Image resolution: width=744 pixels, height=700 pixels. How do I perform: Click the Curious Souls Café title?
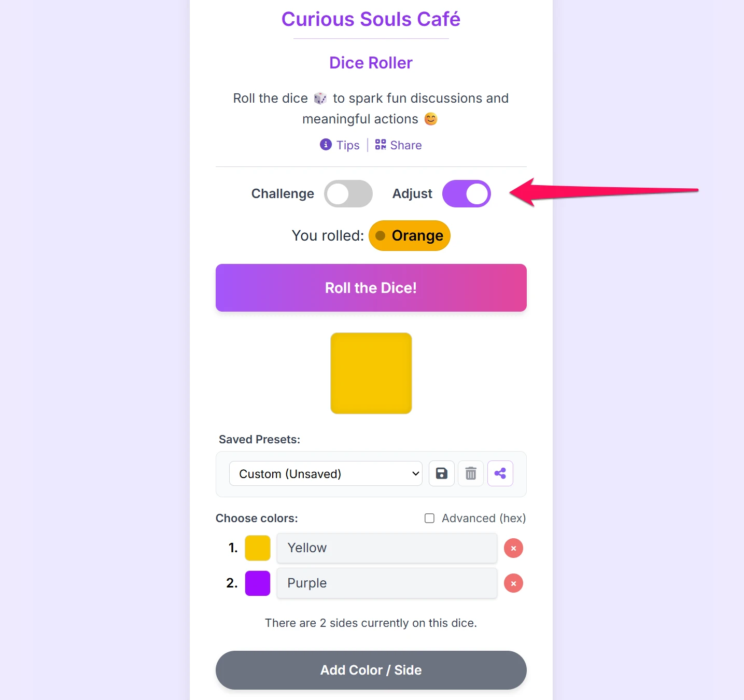pyautogui.click(x=371, y=19)
